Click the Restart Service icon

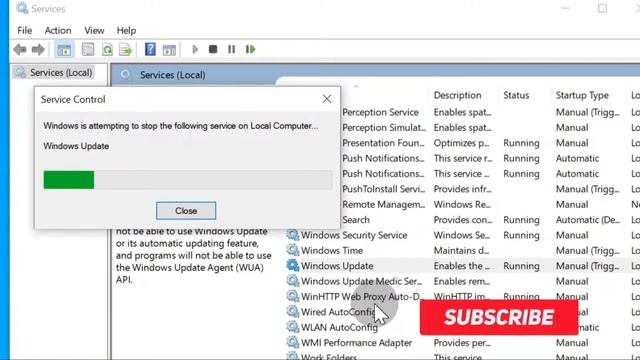point(250,49)
